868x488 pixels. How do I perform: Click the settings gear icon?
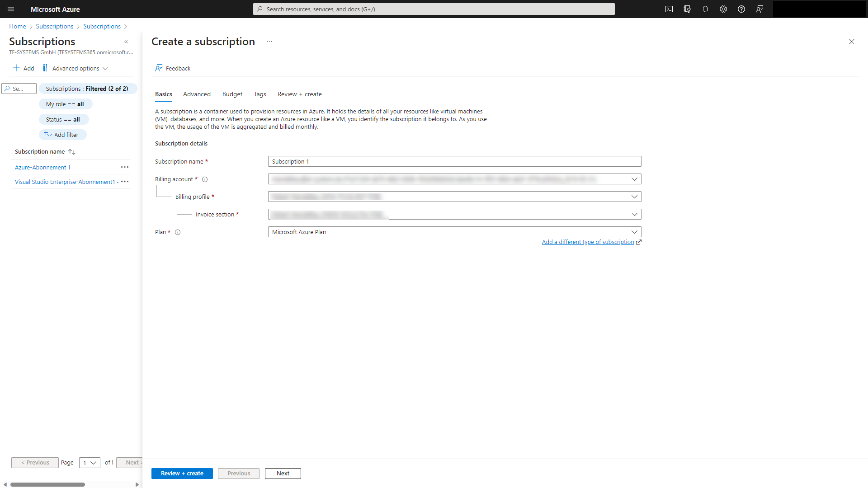click(722, 9)
